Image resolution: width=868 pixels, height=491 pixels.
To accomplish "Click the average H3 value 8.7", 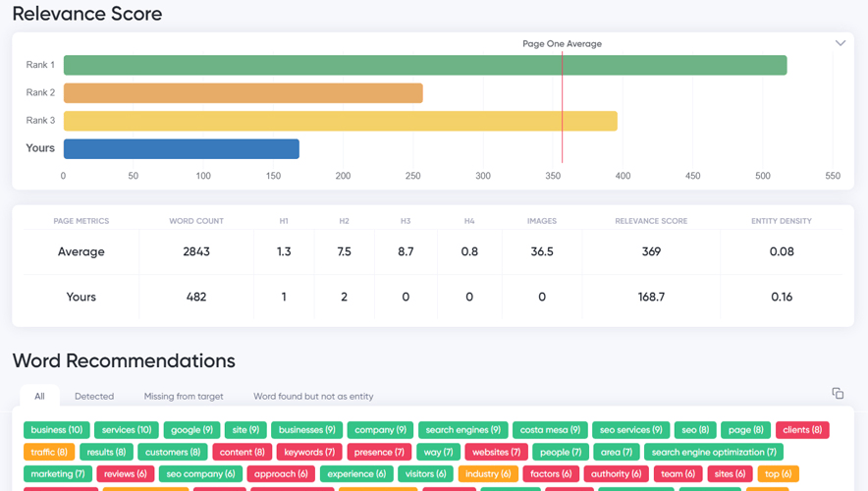I will click(x=406, y=251).
